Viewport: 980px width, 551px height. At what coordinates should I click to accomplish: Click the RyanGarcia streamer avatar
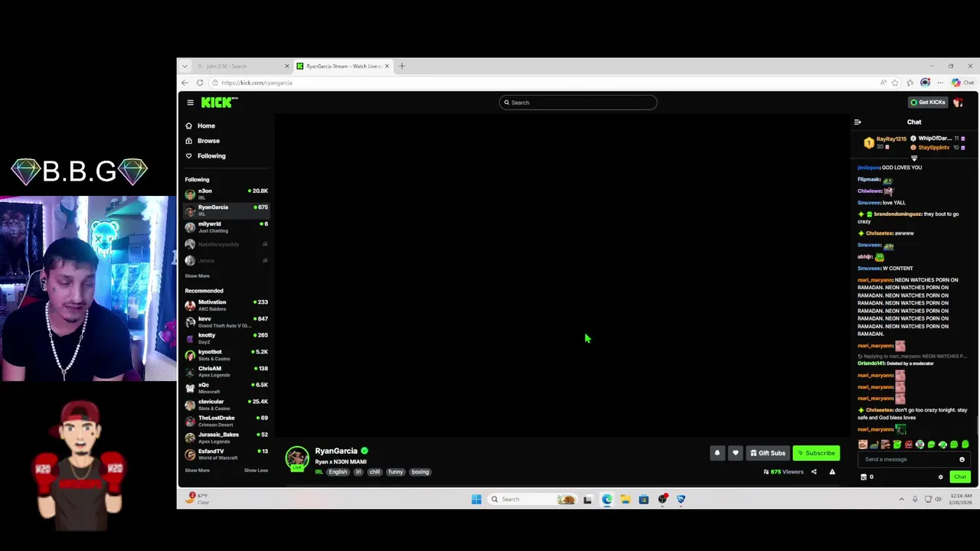pos(297,458)
